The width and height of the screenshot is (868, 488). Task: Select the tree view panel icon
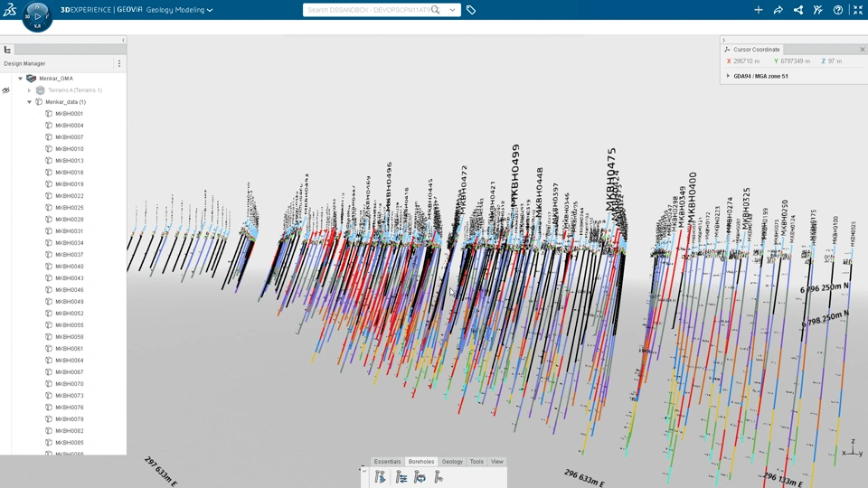pos(7,50)
